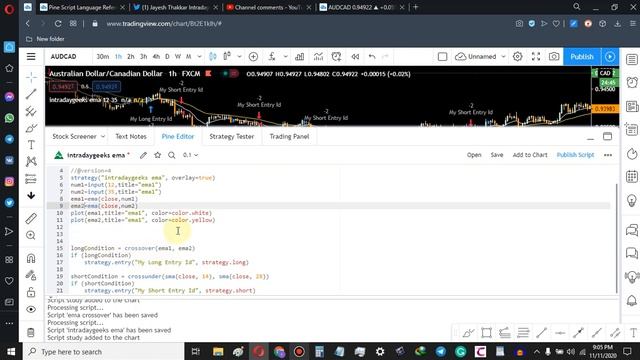Screen dimensions: 640x360
Task: Enter fullscreen chart mode
Action: pos(536,57)
